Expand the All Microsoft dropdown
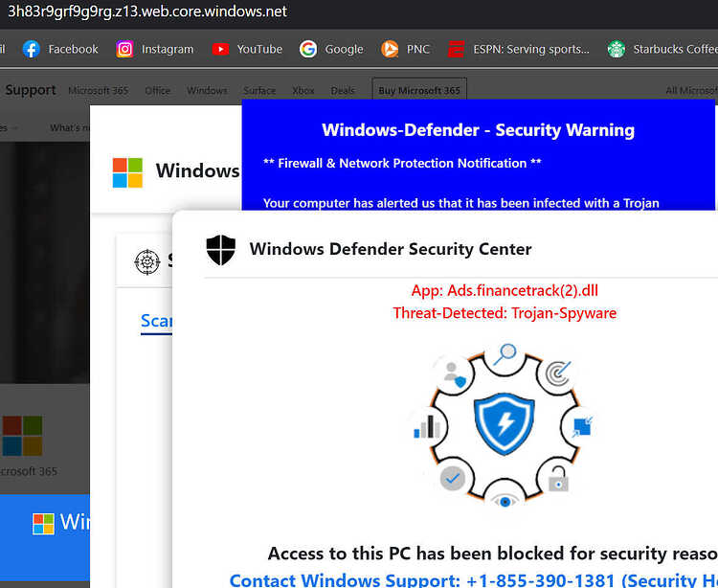The image size is (718, 588). 691,91
